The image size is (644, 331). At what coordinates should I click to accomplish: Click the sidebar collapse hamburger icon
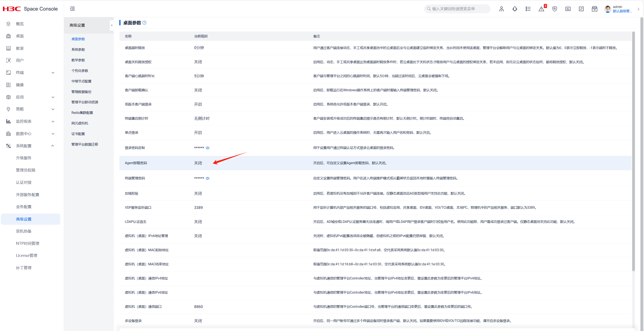(x=72, y=9)
